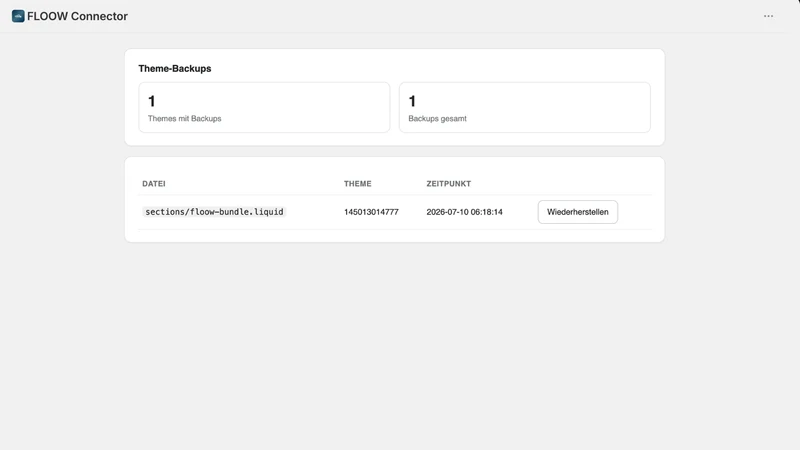The width and height of the screenshot is (800, 450).
Task: Click the Themes mit Backups stat card
Action: tap(264, 108)
